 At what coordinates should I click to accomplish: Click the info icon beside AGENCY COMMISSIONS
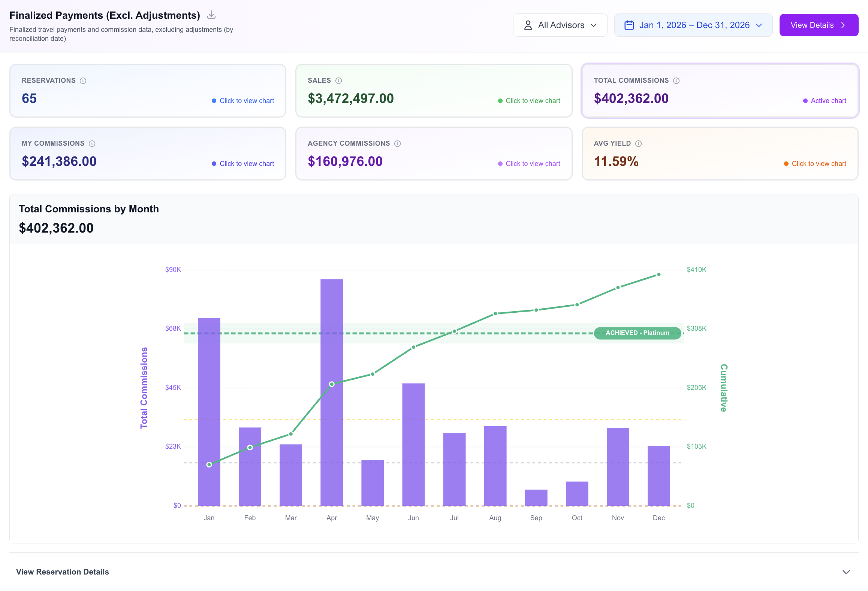pos(397,143)
